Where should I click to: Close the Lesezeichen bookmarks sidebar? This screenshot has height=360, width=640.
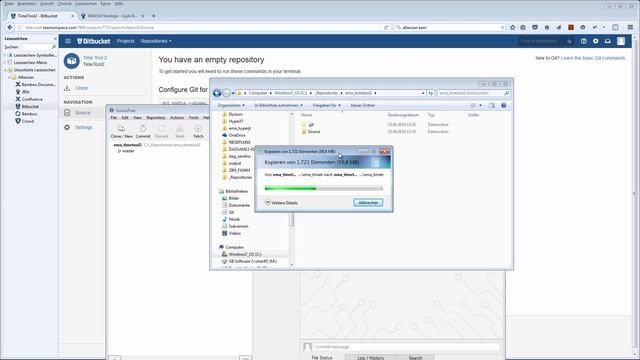(55, 38)
